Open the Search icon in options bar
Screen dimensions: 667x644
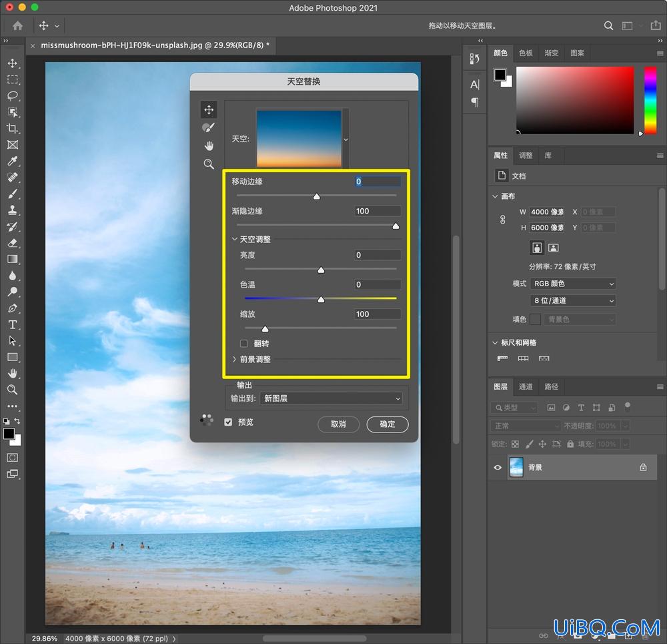(608, 25)
